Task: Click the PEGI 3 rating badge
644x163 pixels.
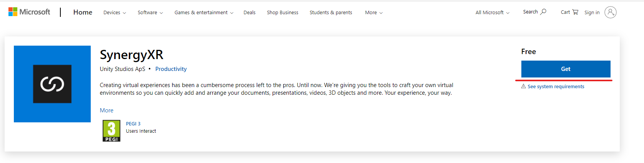Action: click(x=111, y=131)
